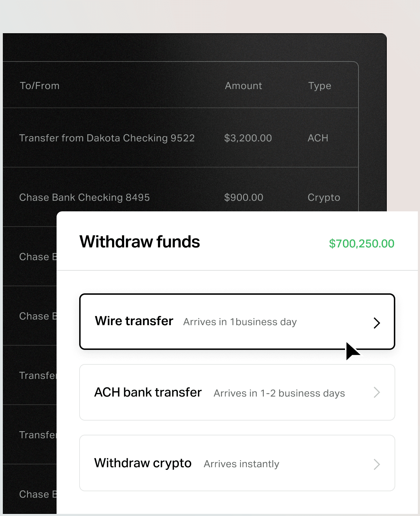Screen dimensions: 420x516
Task: Click the Withdraw funds heading
Action: [139, 242]
